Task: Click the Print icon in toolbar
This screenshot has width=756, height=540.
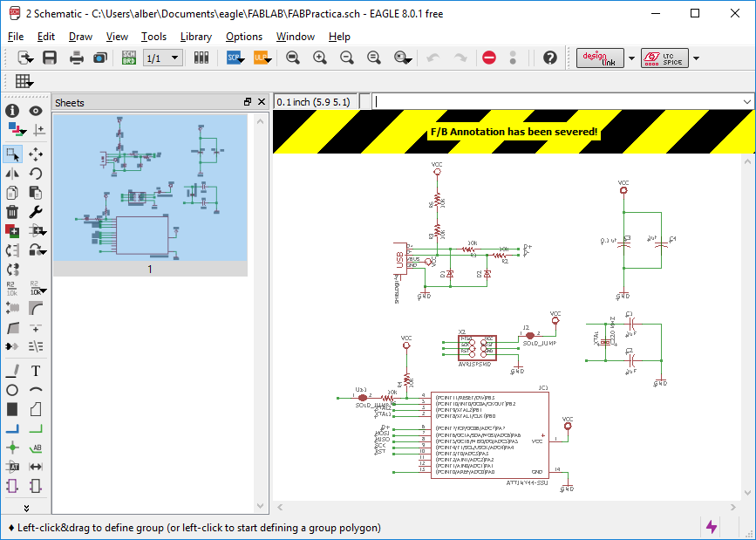Action: [x=77, y=58]
